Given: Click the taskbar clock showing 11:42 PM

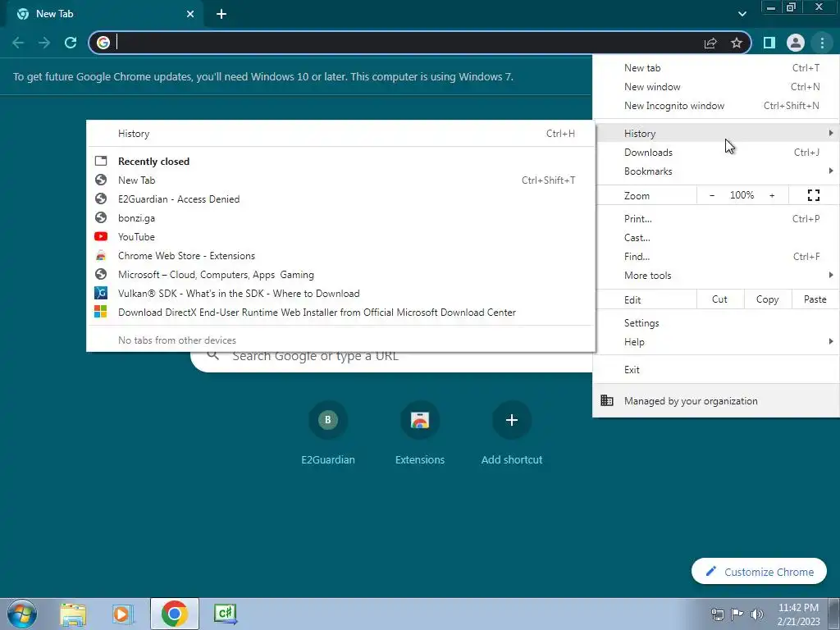Looking at the screenshot, I should tap(798, 614).
